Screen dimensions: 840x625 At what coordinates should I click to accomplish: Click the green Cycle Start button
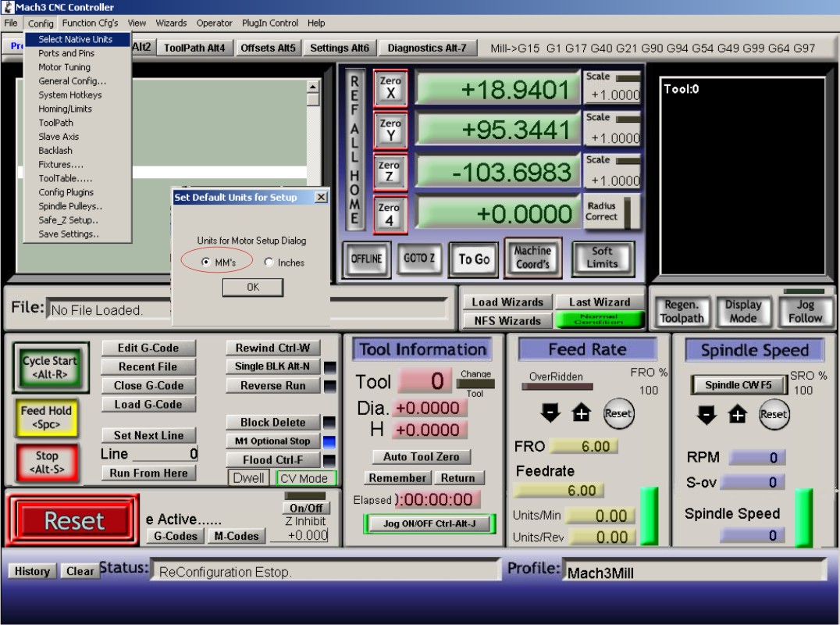coord(50,367)
